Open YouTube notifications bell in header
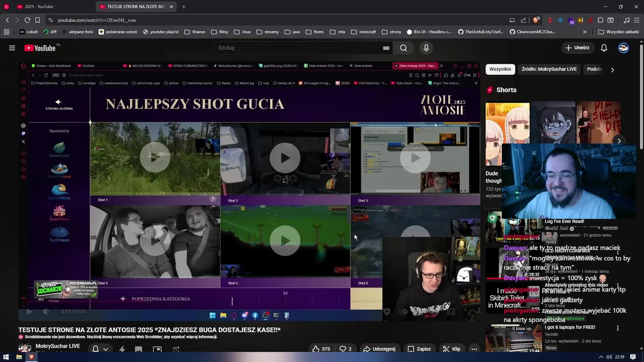644x362 pixels. click(x=604, y=48)
